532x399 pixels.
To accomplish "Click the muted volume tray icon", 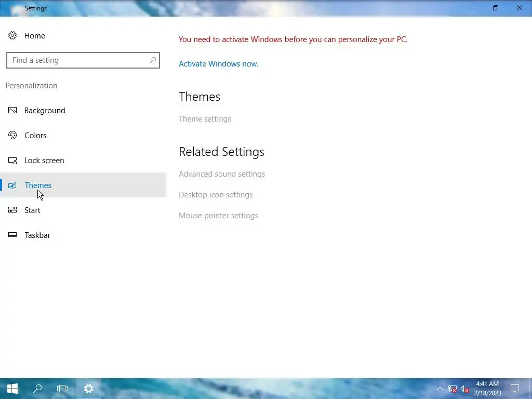I will pos(465,389).
